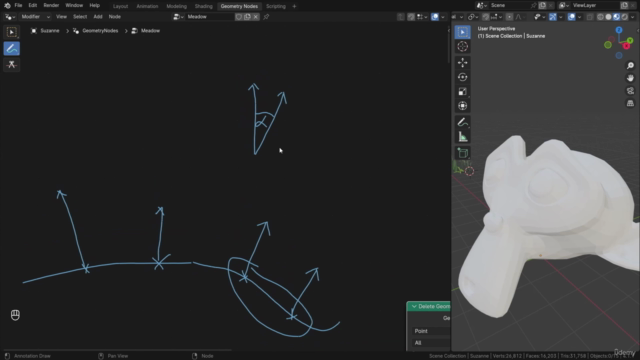Click the Z axis on navigation gizmo
Image resolution: width=640 pixels, height=360 pixels.
pos(619,30)
